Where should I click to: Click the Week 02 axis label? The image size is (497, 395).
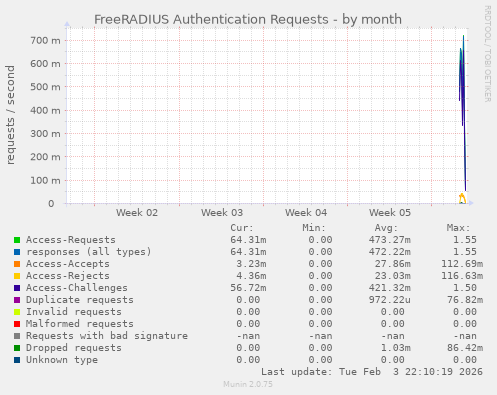pos(137,213)
